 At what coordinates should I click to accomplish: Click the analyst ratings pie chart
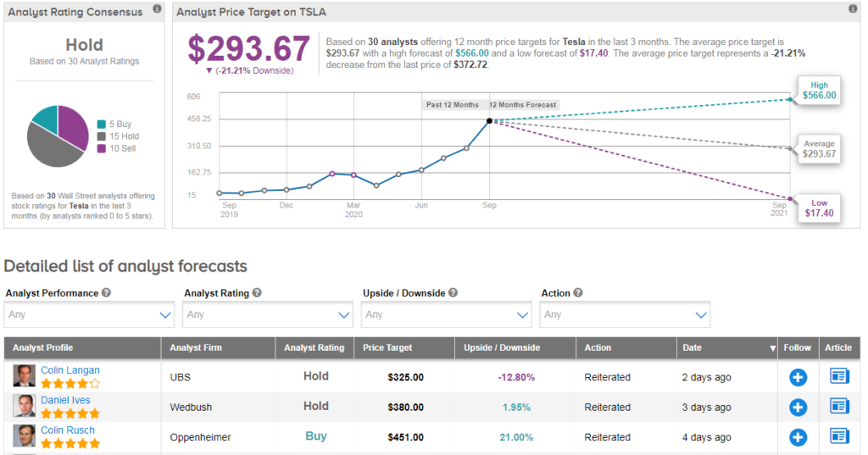(58, 136)
